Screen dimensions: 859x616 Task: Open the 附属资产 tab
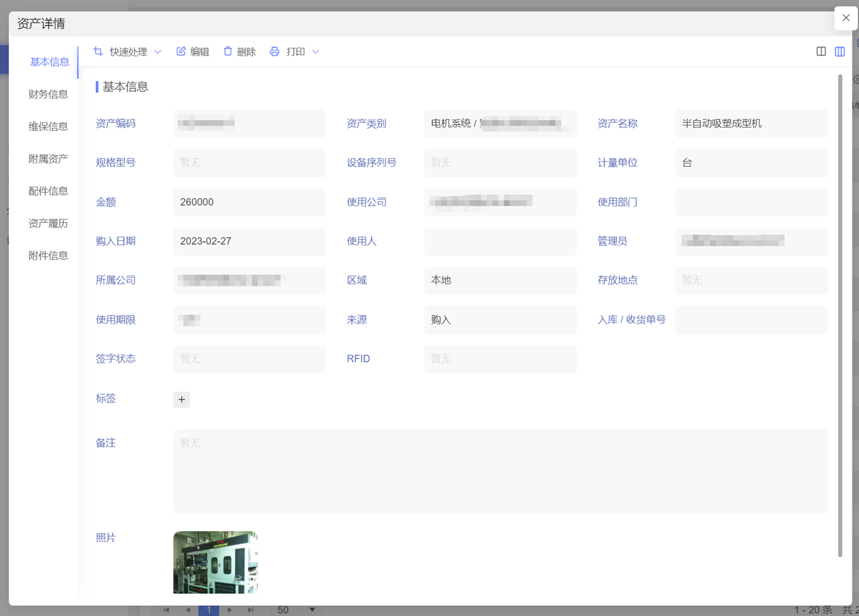(48, 159)
